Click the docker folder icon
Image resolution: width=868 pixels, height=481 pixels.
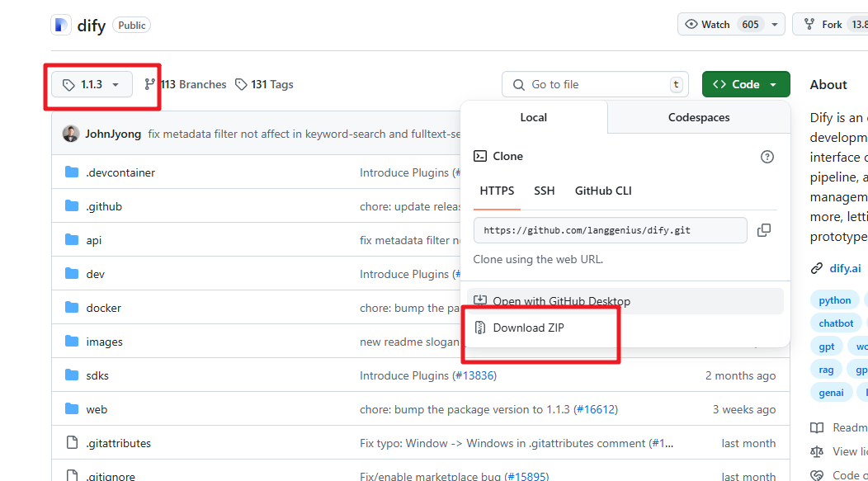72,308
